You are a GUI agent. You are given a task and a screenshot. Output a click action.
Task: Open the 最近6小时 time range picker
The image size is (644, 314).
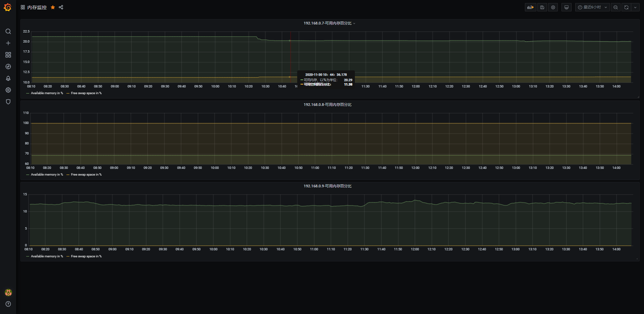point(592,7)
